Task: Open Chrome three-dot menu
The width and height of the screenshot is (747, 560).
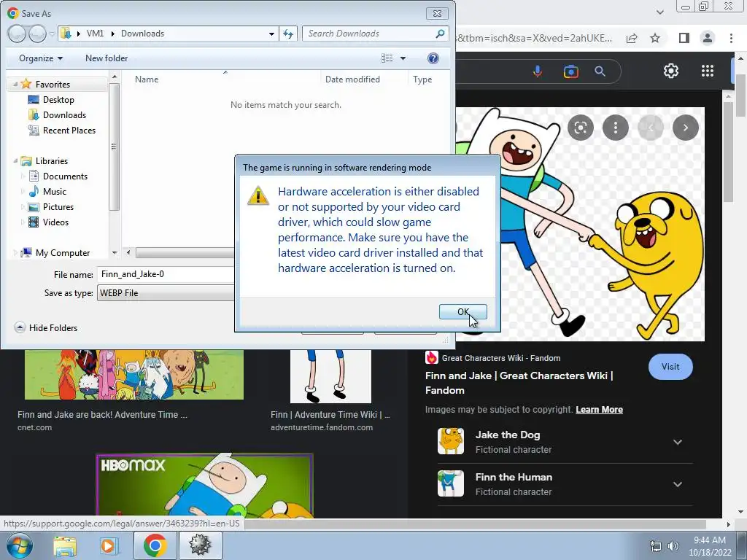Action: (x=731, y=38)
